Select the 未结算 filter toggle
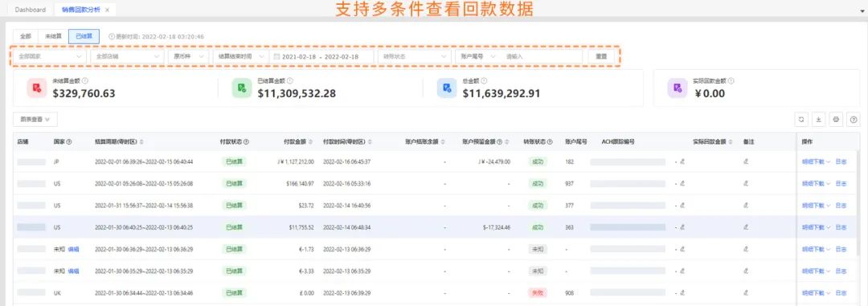Viewport: 868px width, 306px height. (54, 36)
